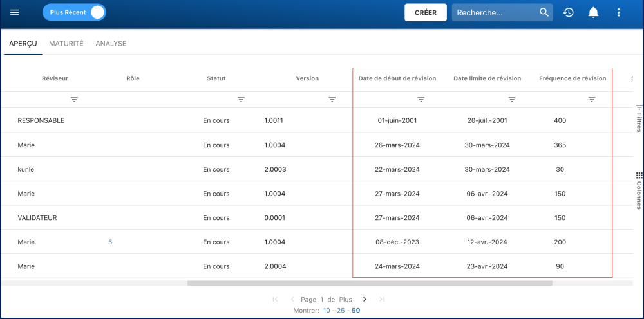Expand the Filtres side panel
The width and height of the screenshot is (644, 319).
639,118
